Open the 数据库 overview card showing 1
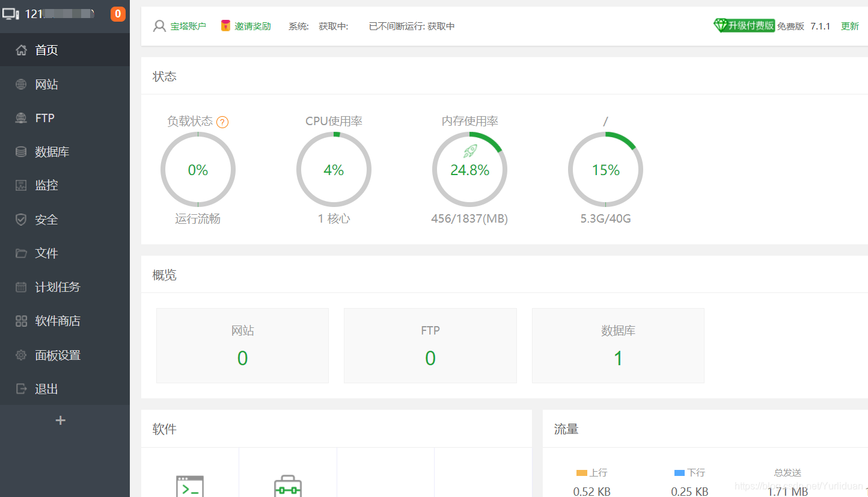868x497 pixels. point(618,345)
